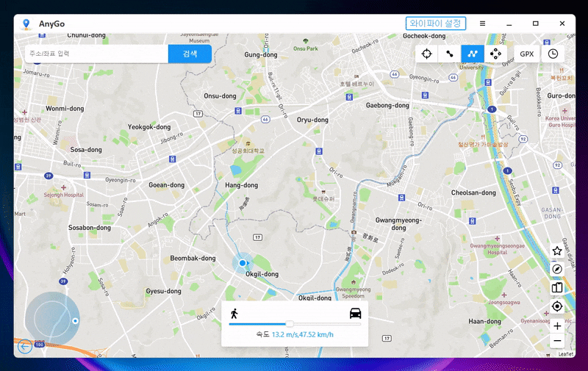Click the Leaflet attribution link
The height and width of the screenshot is (371, 588).
tap(565, 354)
